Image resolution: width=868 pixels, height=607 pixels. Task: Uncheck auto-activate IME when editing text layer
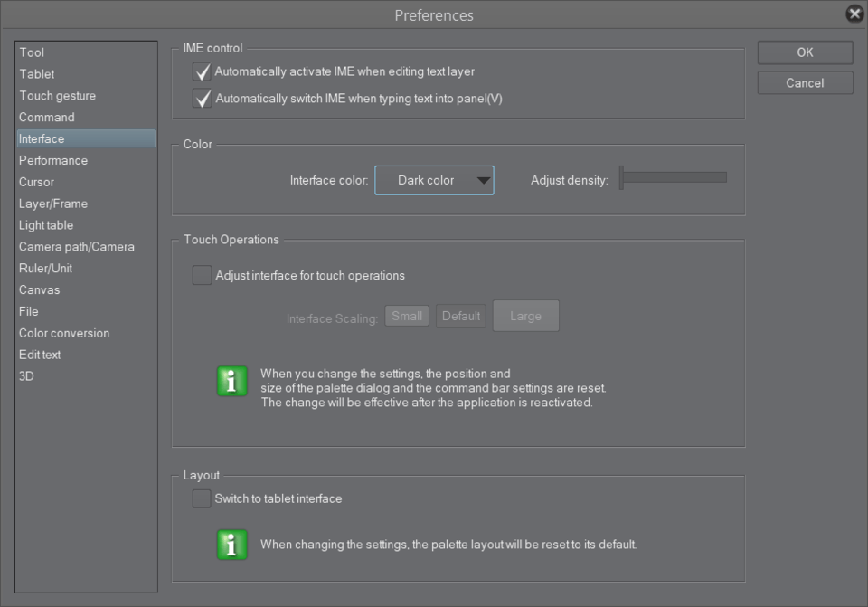click(202, 71)
